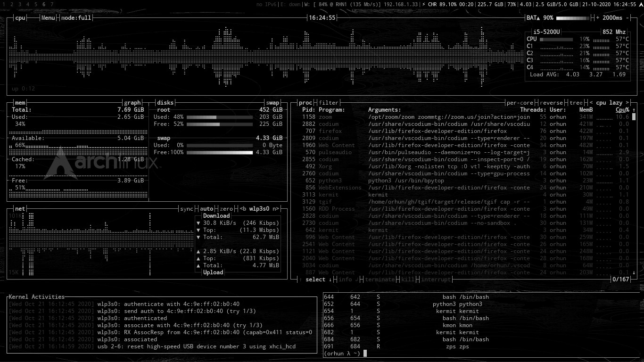
Task: Click the net box title label
Action: (x=20, y=209)
